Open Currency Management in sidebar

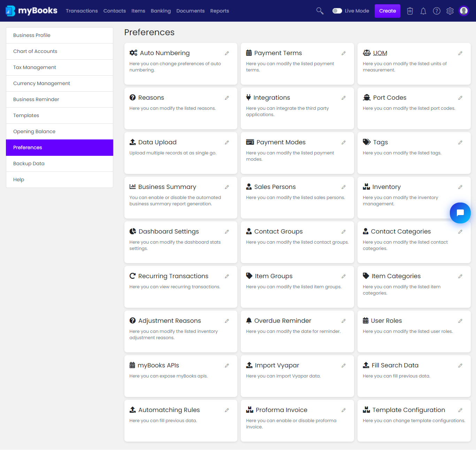60,83
